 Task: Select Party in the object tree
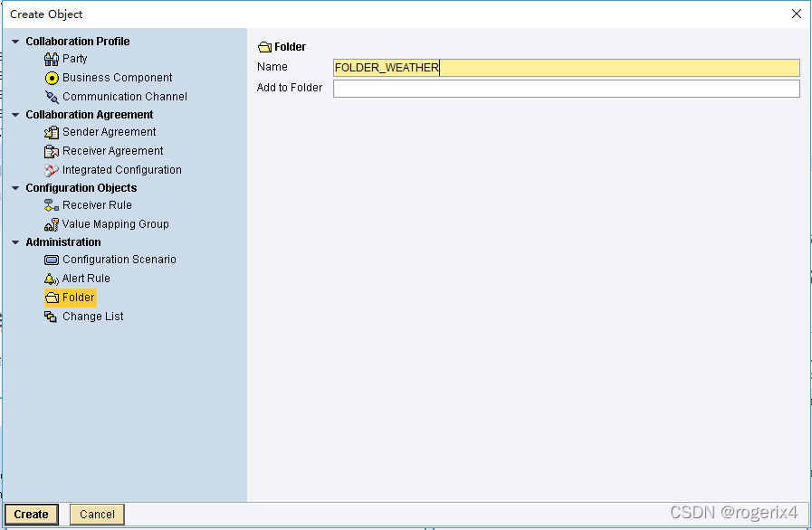click(x=74, y=59)
